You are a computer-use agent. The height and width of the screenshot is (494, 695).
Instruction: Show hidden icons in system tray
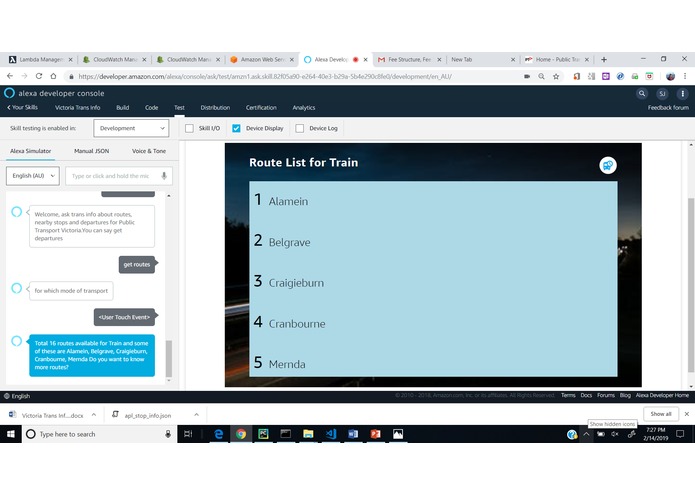click(586, 434)
